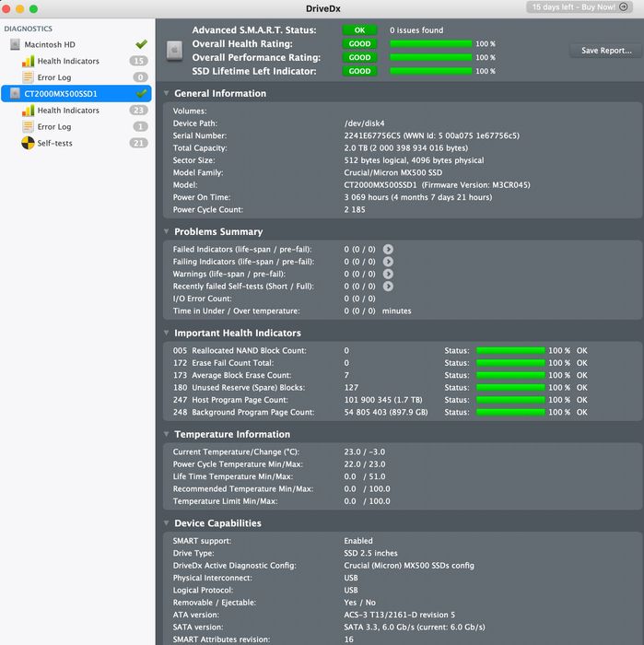Click badge count 0 for Macintosh HD Error Log
Screen dimensions: 644x645
pos(140,77)
